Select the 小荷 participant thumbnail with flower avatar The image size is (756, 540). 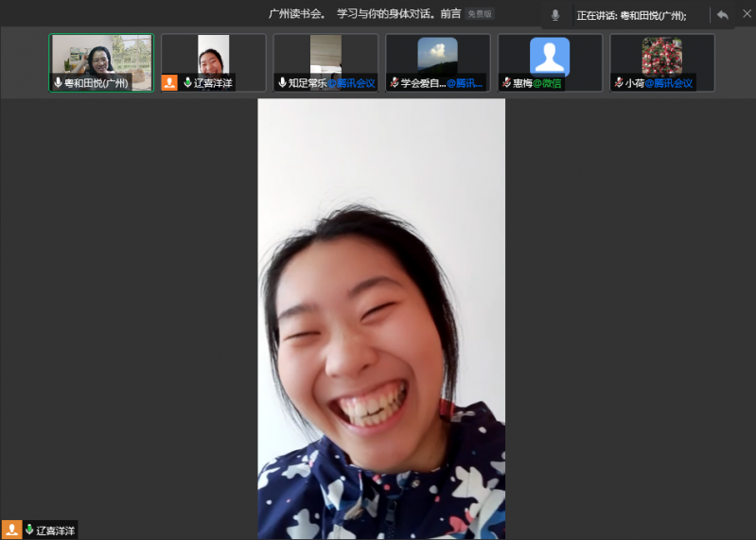pos(661,57)
